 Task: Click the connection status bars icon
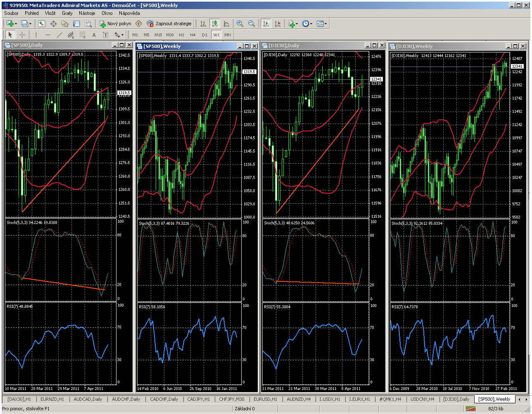tap(470, 409)
